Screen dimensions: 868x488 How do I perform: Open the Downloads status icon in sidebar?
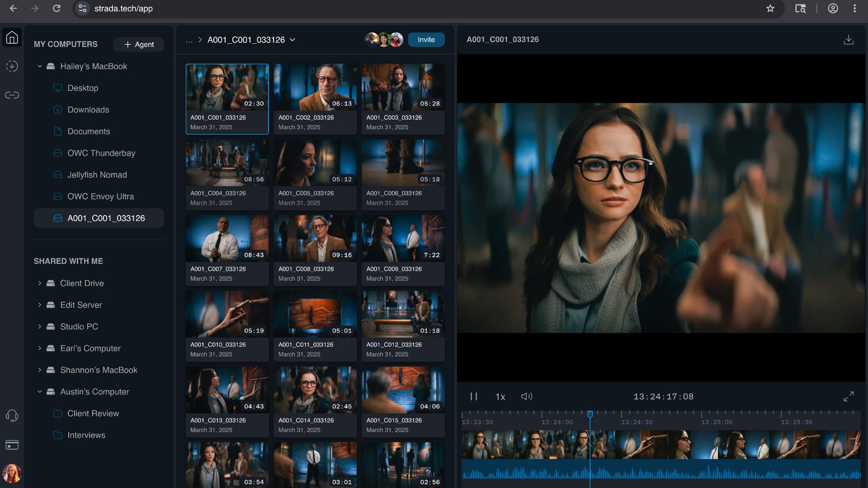(x=12, y=66)
